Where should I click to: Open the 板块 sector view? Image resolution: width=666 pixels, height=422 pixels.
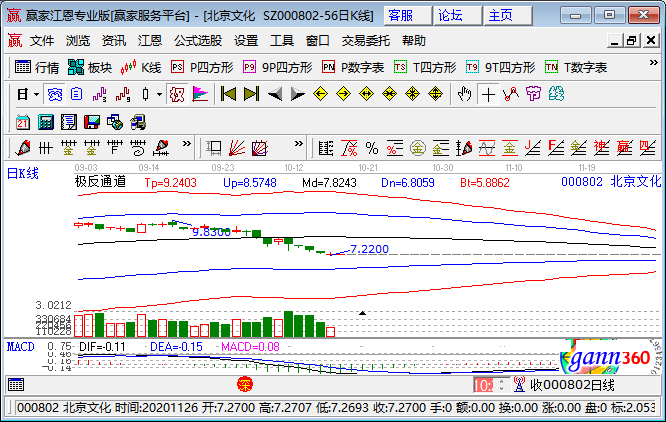90,67
